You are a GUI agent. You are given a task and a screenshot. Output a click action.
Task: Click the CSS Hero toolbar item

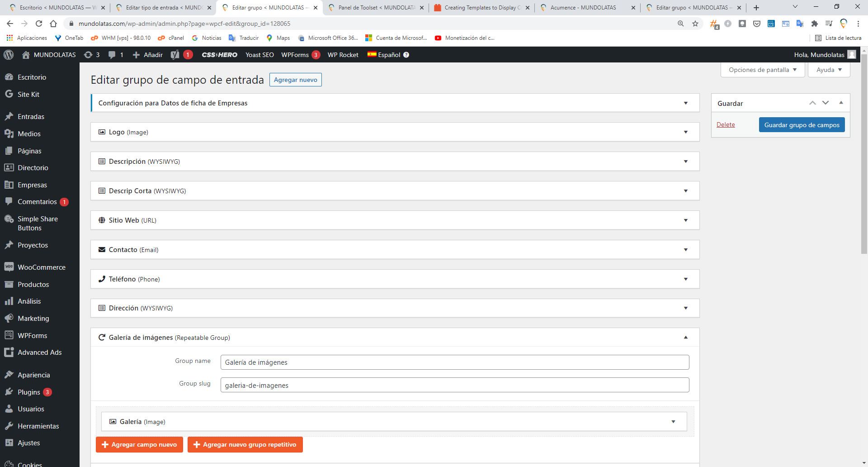[x=219, y=55]
